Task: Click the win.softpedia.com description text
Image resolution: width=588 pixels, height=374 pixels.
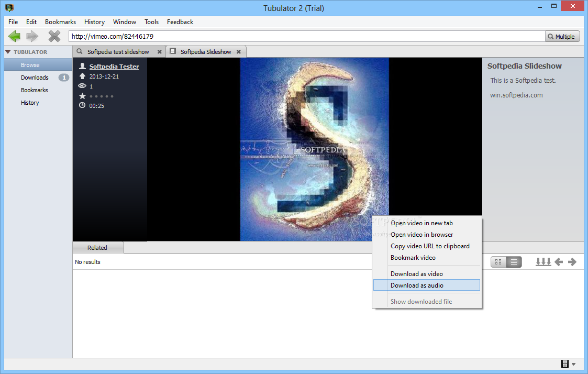Action: click(516, 95)
